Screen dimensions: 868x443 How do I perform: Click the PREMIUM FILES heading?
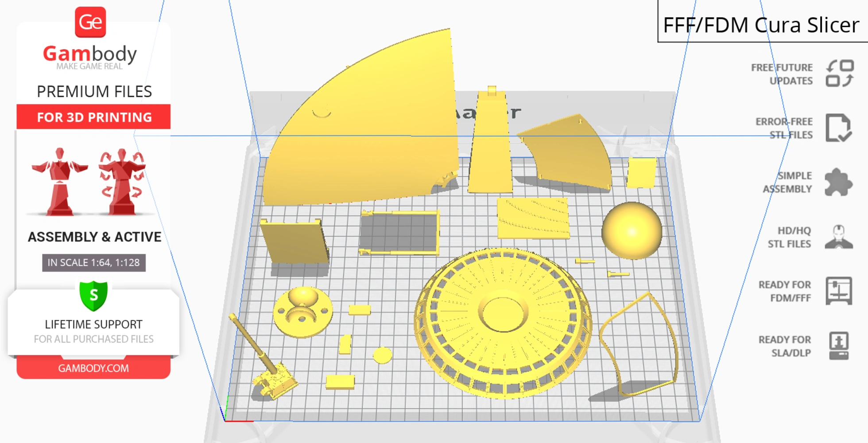pos(94,91)
